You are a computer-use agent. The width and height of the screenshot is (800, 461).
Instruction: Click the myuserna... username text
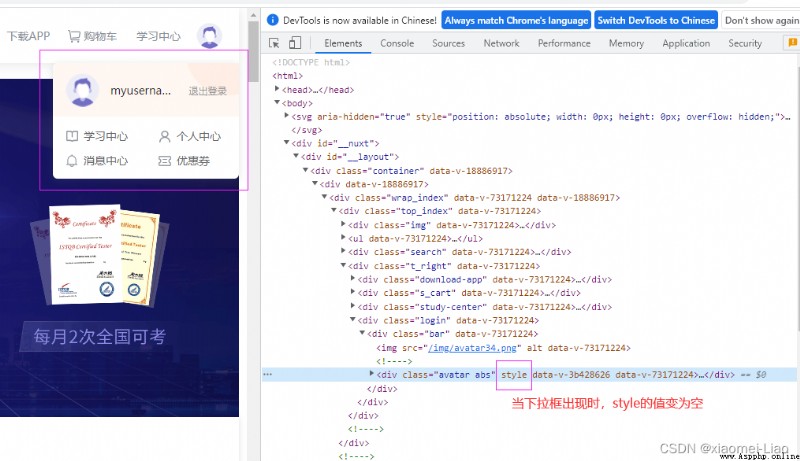140,91
